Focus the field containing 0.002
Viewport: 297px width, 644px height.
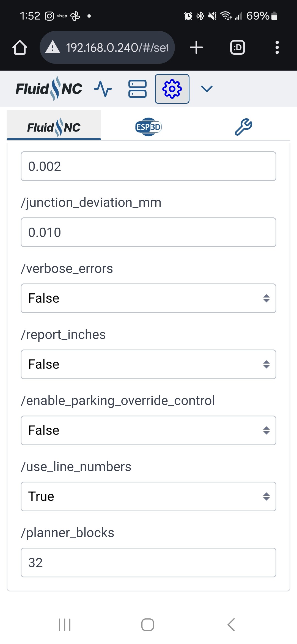tap(148, 166)
